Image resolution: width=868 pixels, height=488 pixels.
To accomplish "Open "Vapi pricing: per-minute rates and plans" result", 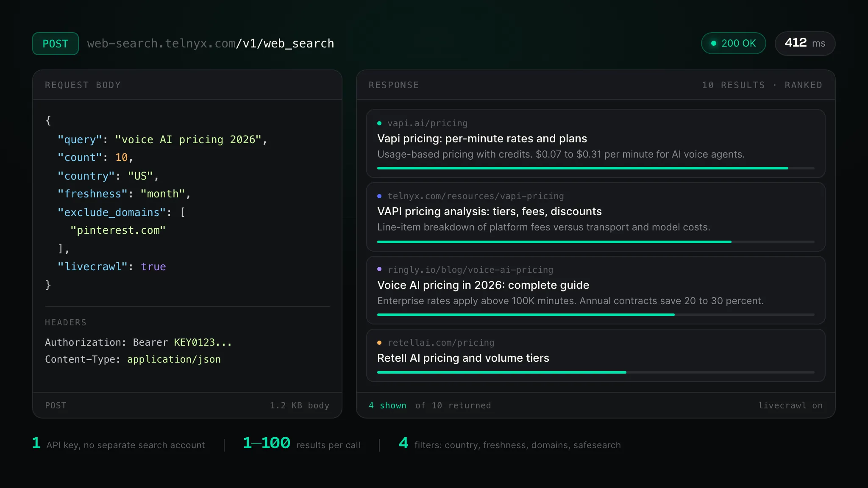I will pyautogui.click(x=482, y=139).
